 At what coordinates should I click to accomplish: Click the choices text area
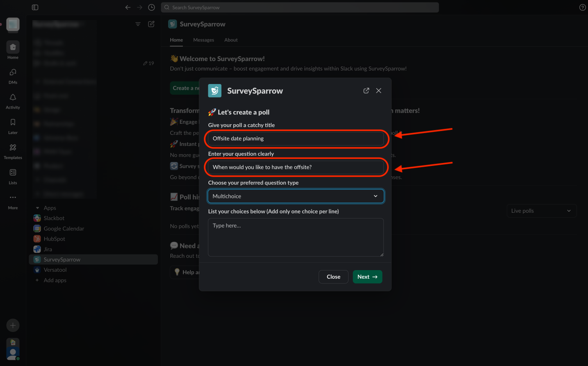coord(296,237)
